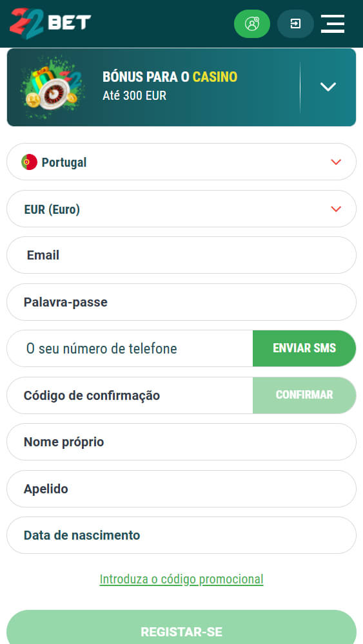Select the Palavra-passe field
Viewport: 363px width, 644px height.
(x=181, y=302)
